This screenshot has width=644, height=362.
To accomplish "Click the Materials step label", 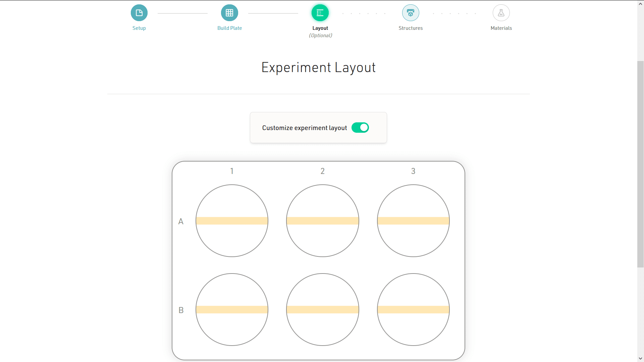I will point(501,28).
